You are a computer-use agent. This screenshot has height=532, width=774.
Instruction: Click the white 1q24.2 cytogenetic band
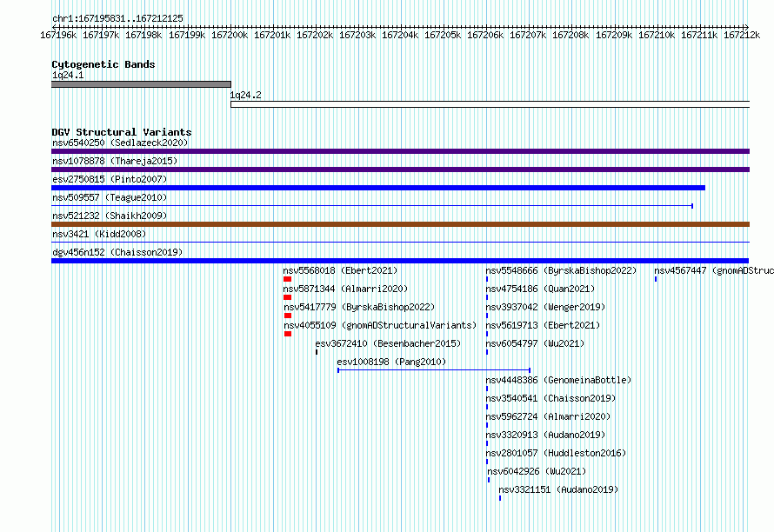pos(490,104)
